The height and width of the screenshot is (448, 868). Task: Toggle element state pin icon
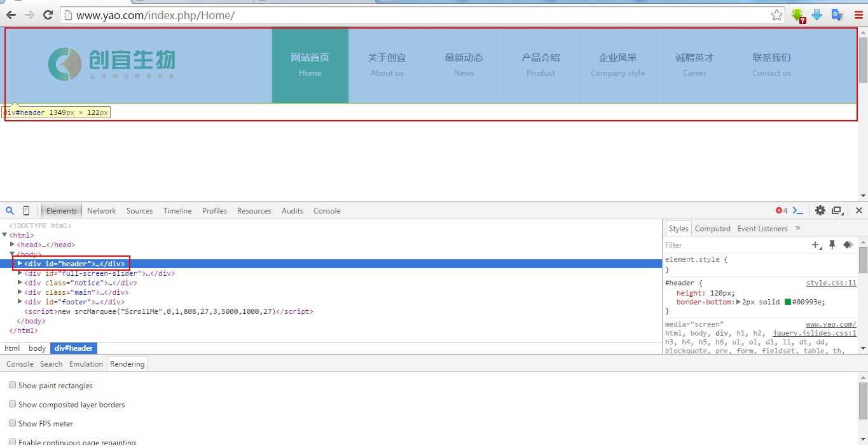pyautogui.click(x=832, y=245)
